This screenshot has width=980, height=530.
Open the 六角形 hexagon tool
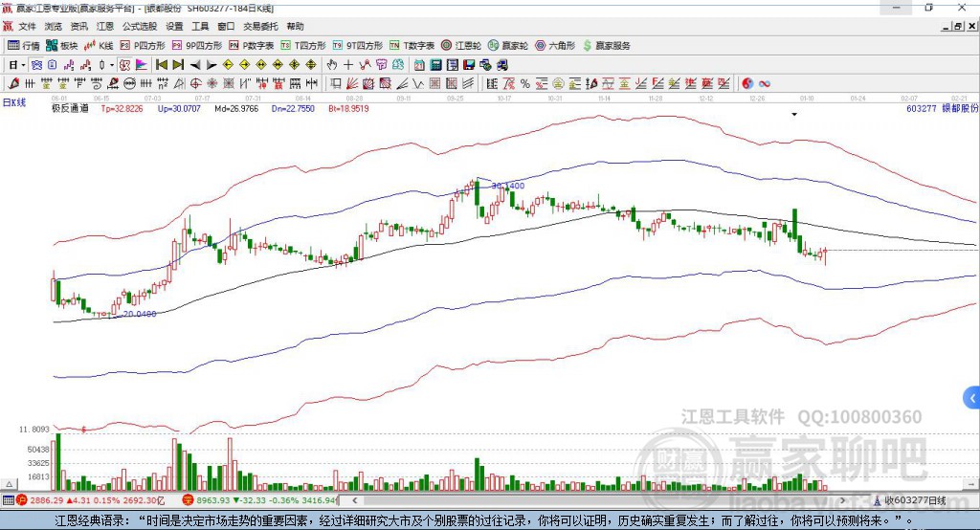click(x=555, y=46)
